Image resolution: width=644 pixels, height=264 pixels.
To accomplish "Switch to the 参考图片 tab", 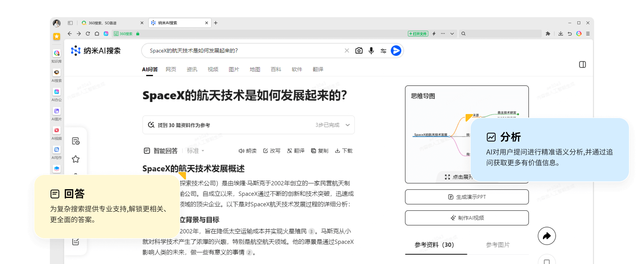I will click(498, 244).
